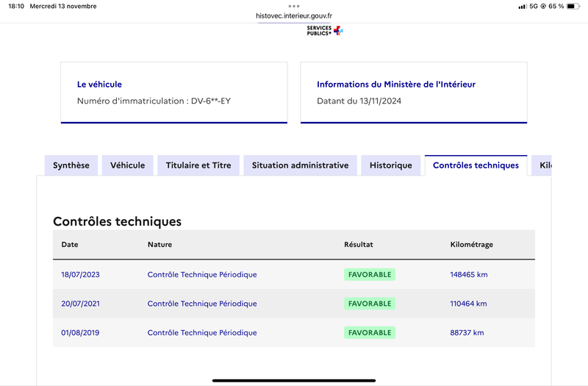588x386 pixels.
Task: Click the FAVORABLE badge for 01/08/2019
Action: point(370,333)
